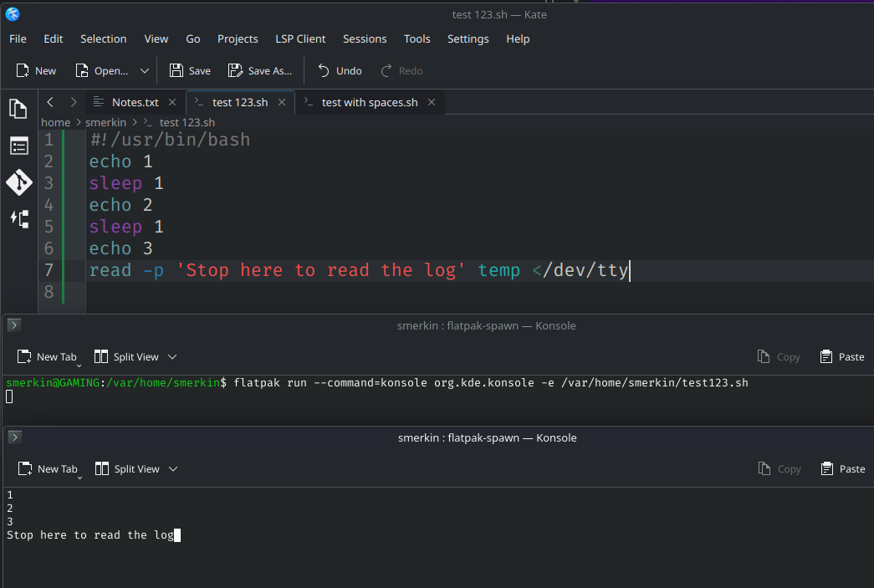Click Save As in the toolbar
The height and width of the screenshot is (588, 874).
(260, 71)
